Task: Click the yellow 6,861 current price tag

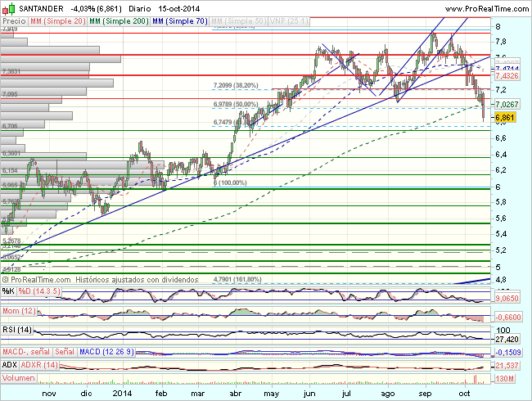Action: pyautogui.click(x=505, y=117)
